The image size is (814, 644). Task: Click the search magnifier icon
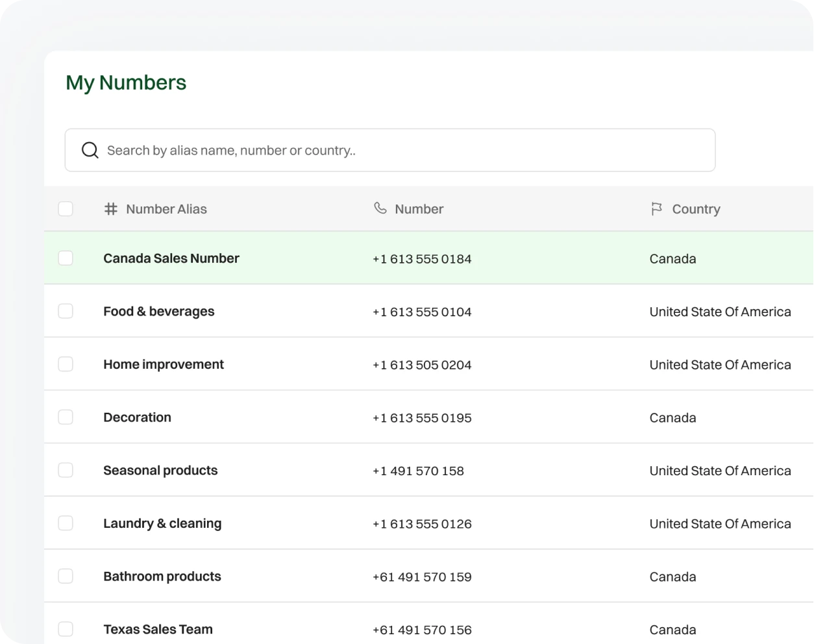[90, 150]
